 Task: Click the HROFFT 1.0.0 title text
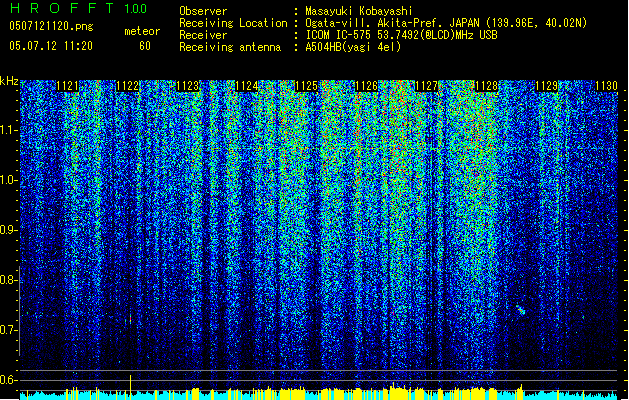click(x=78, y=8)
